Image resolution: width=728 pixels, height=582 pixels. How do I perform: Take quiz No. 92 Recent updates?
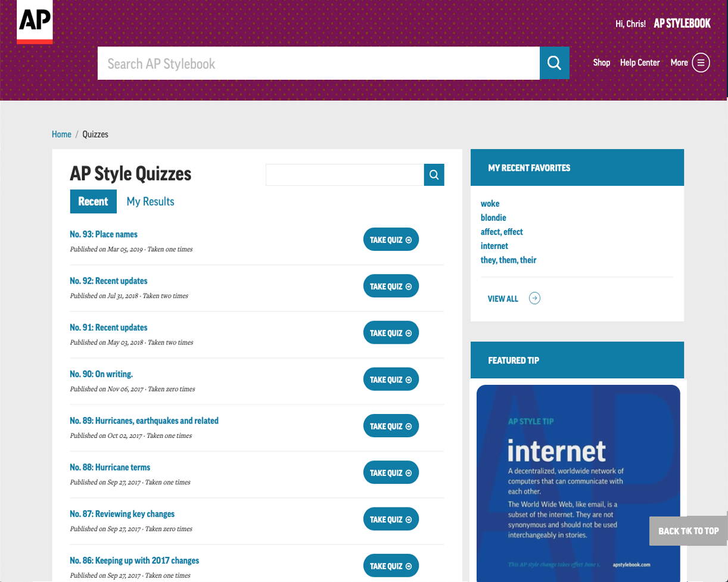pyautogui.click(x=391, y=286)
